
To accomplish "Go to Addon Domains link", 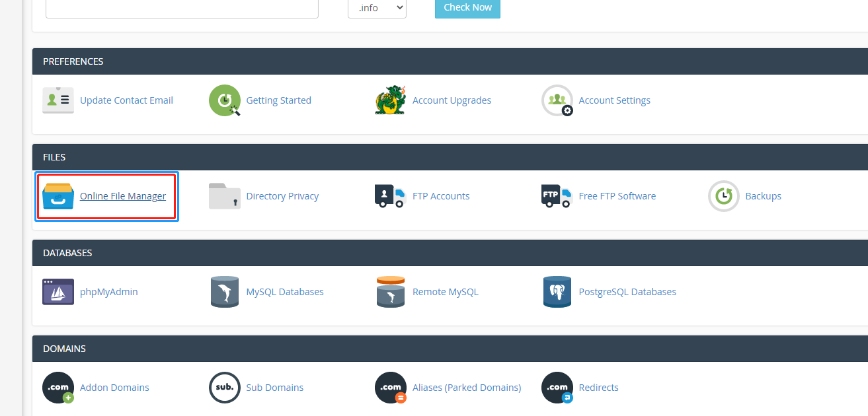I will tap(114, 388).
